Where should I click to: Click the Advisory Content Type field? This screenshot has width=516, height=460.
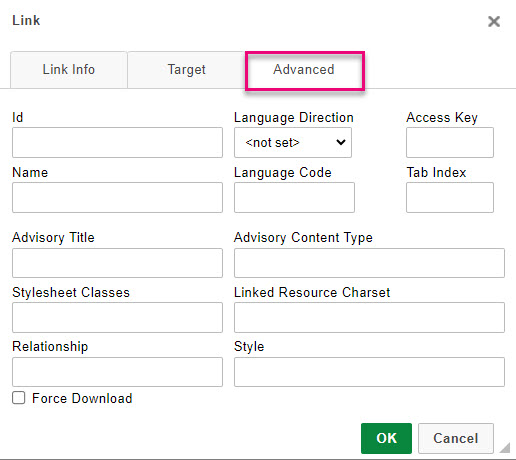point(369,263)
